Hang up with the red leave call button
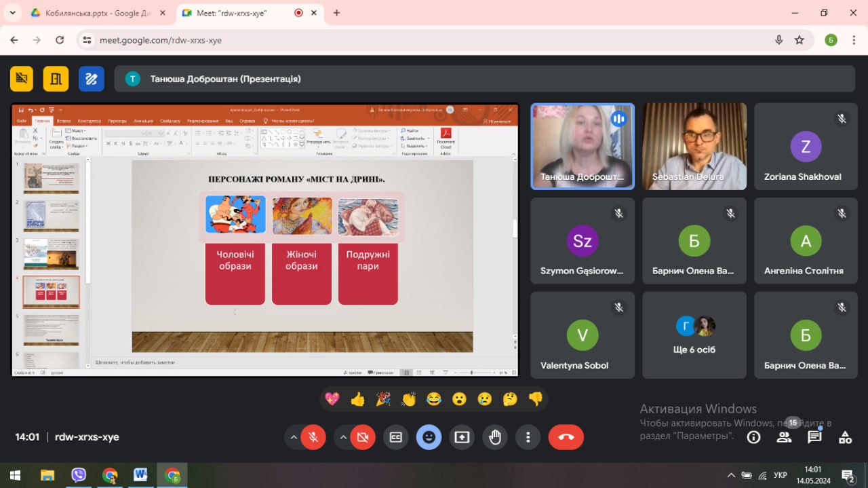 click(566, 437)
